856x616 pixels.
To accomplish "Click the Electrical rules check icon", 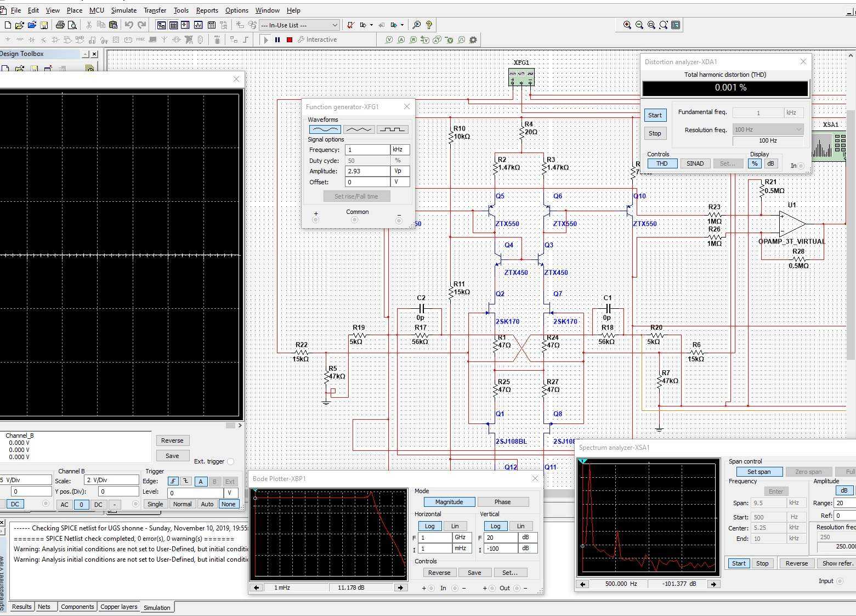I will [x=351, y=25].
